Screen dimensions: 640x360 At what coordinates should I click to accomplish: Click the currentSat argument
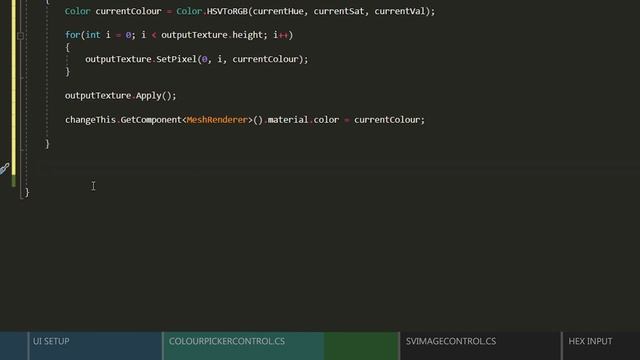338,11
